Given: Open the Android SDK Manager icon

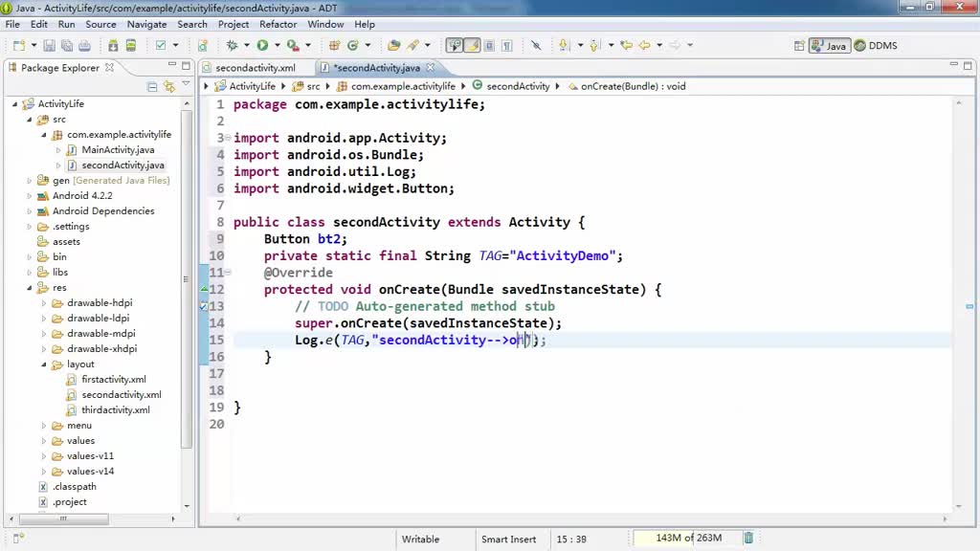Looking at the screenshot, I should 113,46.
